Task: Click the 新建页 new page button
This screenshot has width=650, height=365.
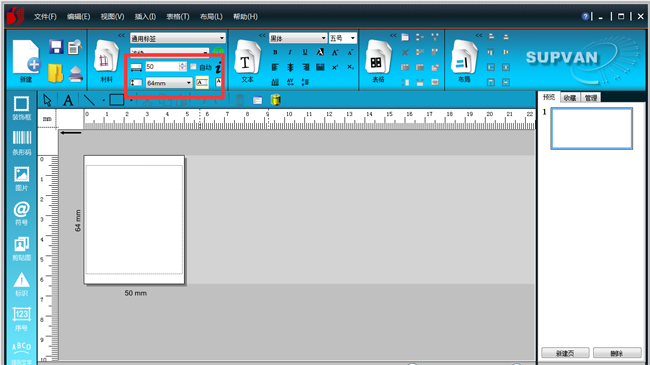Action: (x=565, y=353)
